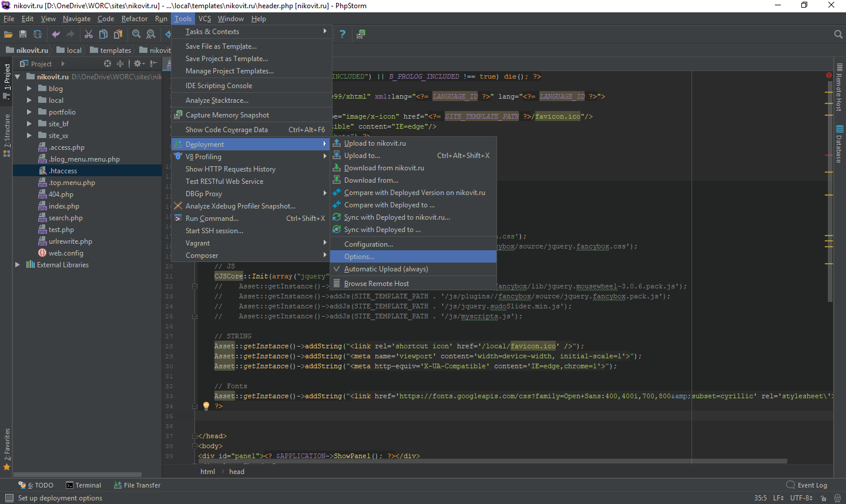Toggle the 7: Structure side panel
This screenshot has height=504, width=846.
tap(6, 135)
